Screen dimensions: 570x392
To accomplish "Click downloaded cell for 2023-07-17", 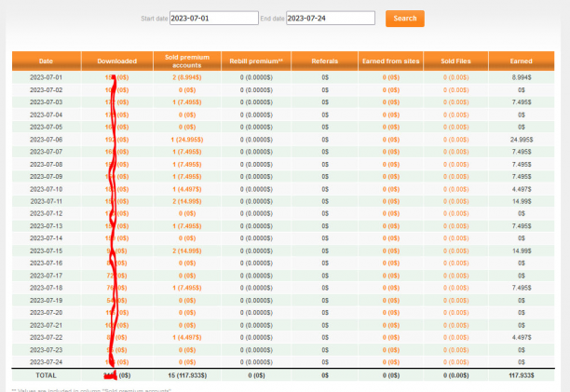I will click(116, 276).
